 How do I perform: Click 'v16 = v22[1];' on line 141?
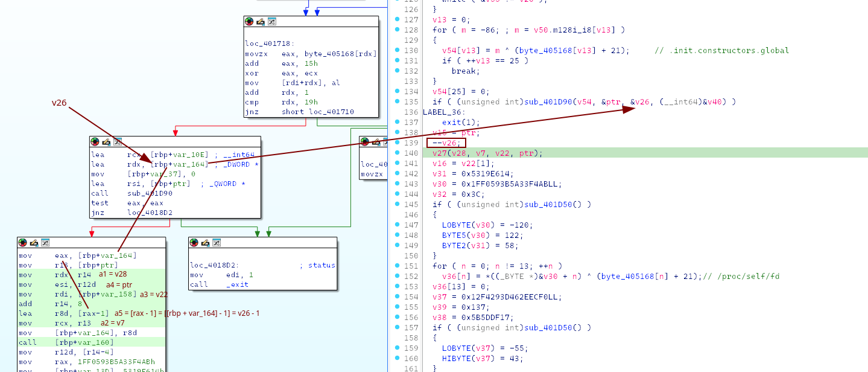[463, 163]
